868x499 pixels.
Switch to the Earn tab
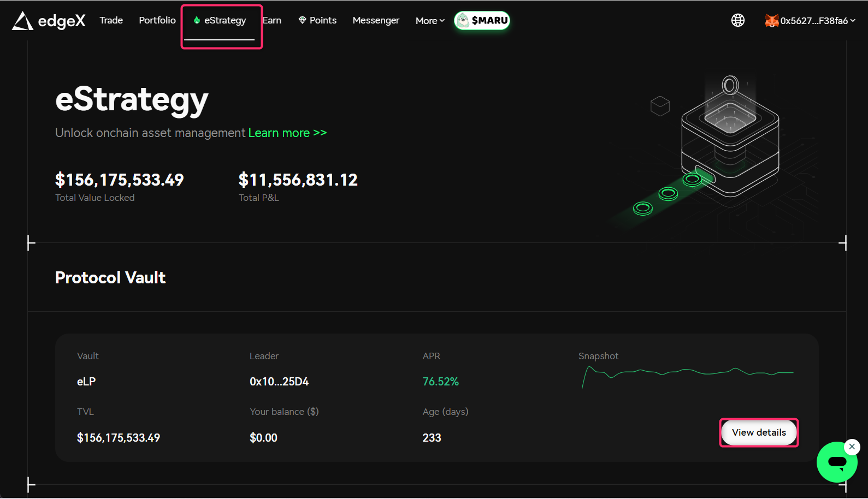272,20
